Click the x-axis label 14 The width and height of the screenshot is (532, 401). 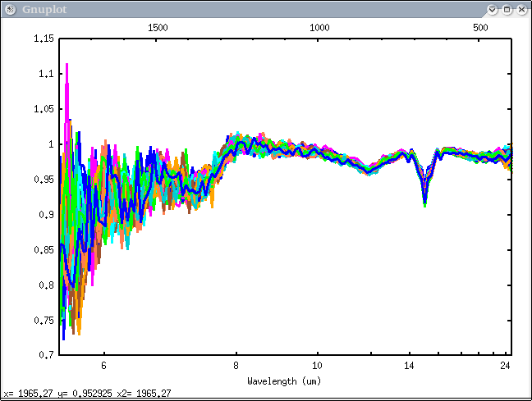(x=409, y=366)
